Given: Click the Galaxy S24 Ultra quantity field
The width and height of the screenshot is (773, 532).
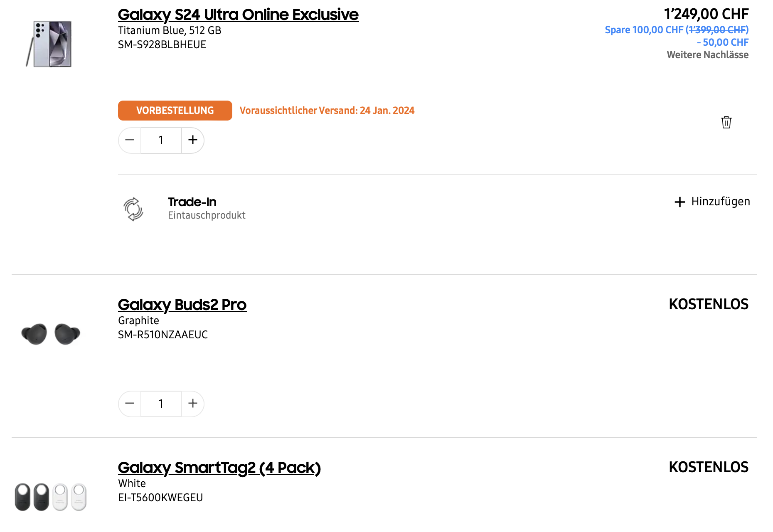Looking at the screenshot, I should tap(161, 140).
